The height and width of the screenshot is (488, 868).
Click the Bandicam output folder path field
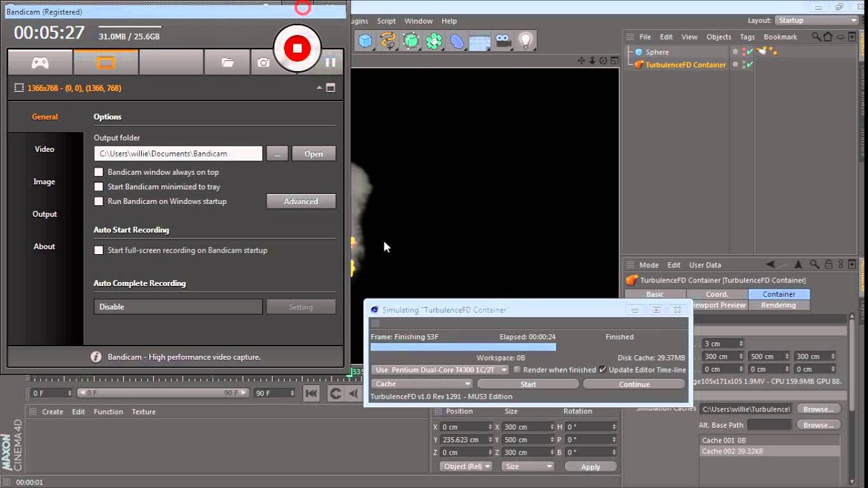178,154
